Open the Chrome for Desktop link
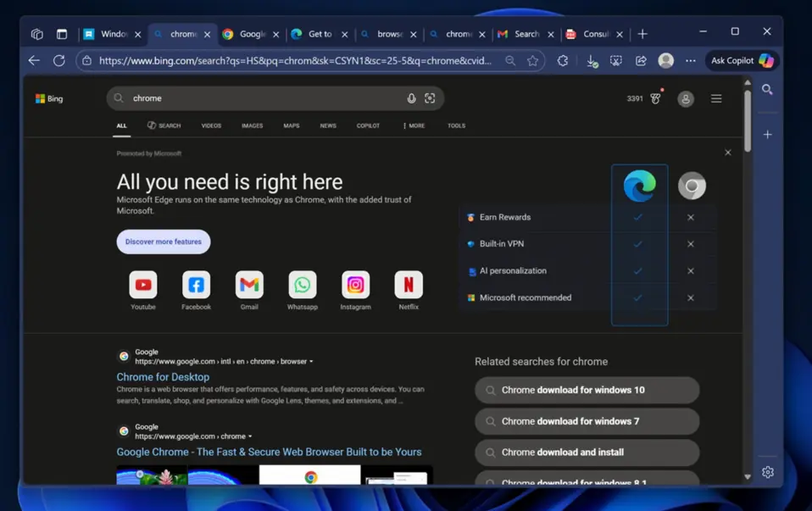812x511 pixels. 162,376
